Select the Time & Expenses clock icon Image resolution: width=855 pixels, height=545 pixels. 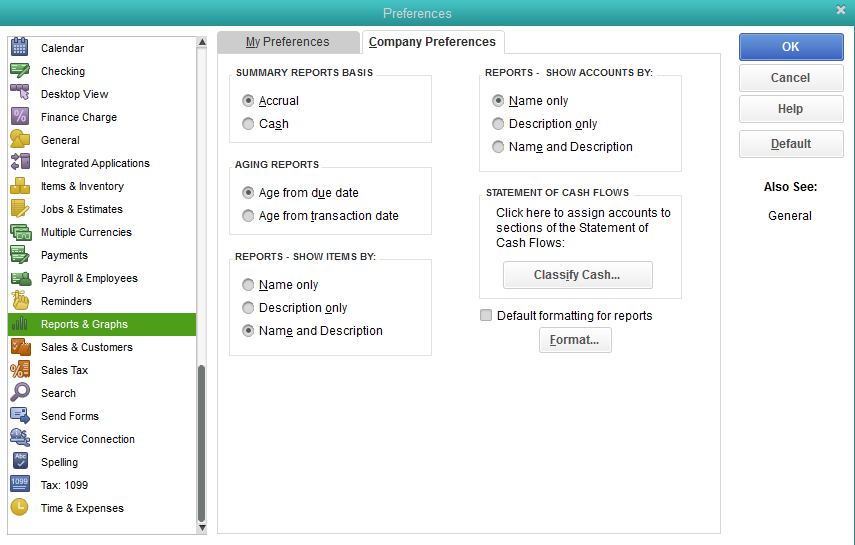pos(20,507)
